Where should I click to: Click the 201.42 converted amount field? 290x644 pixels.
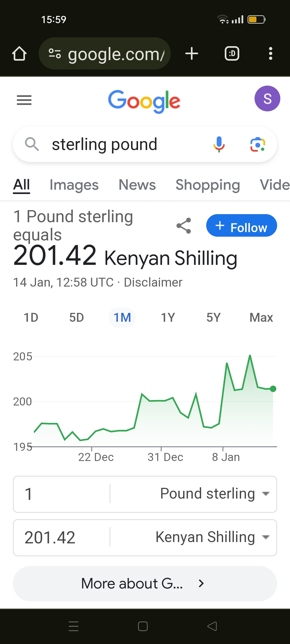tap(62, 538)
